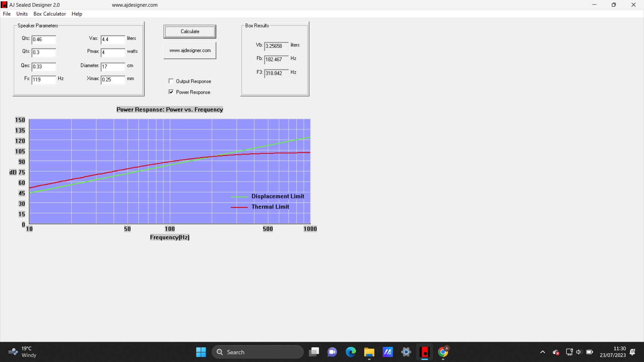
Task: Click the Qtc input field
Action: coord(44,40)
